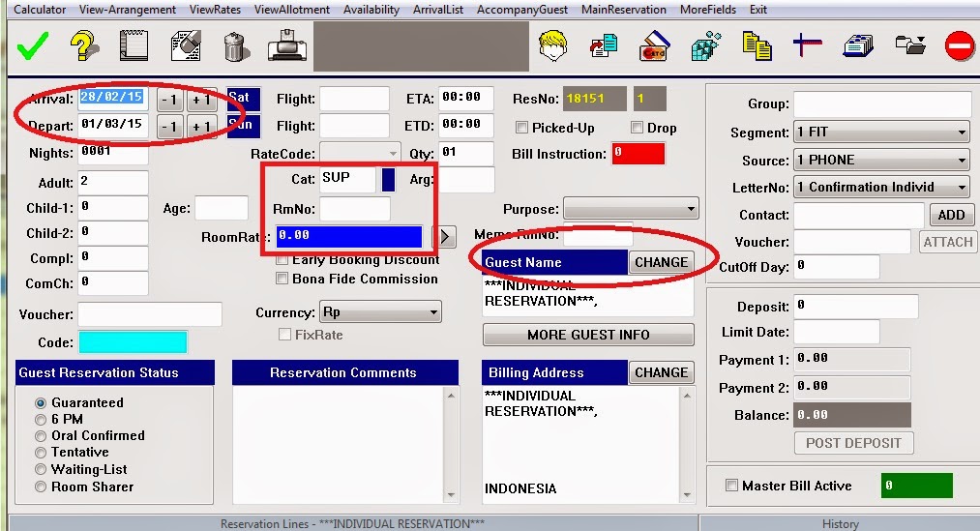This screenshot has height=531, width=980.
Task: Increase Arrival date with +1 button
Action: (x=201, y=100)
